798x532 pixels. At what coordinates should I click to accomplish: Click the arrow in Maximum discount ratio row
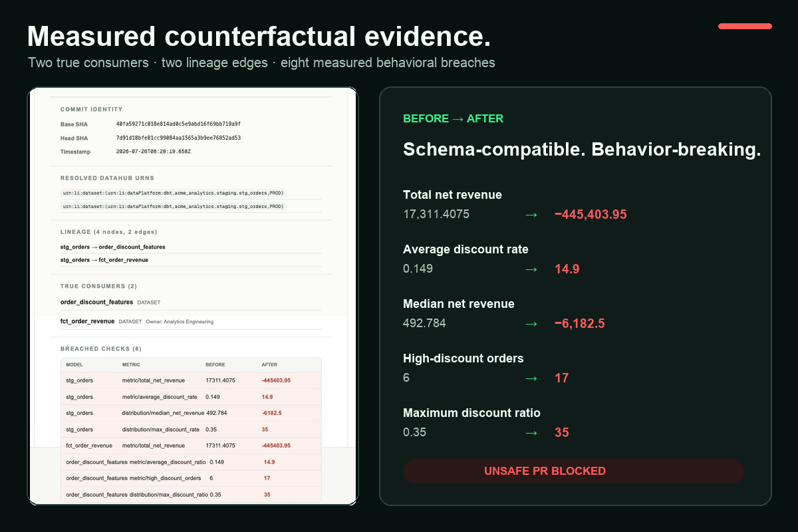point(531,433)
